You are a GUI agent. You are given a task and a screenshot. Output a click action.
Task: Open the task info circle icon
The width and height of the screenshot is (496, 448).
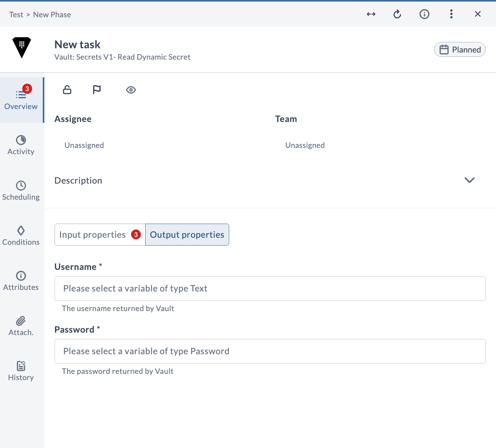tap(424, 14)
